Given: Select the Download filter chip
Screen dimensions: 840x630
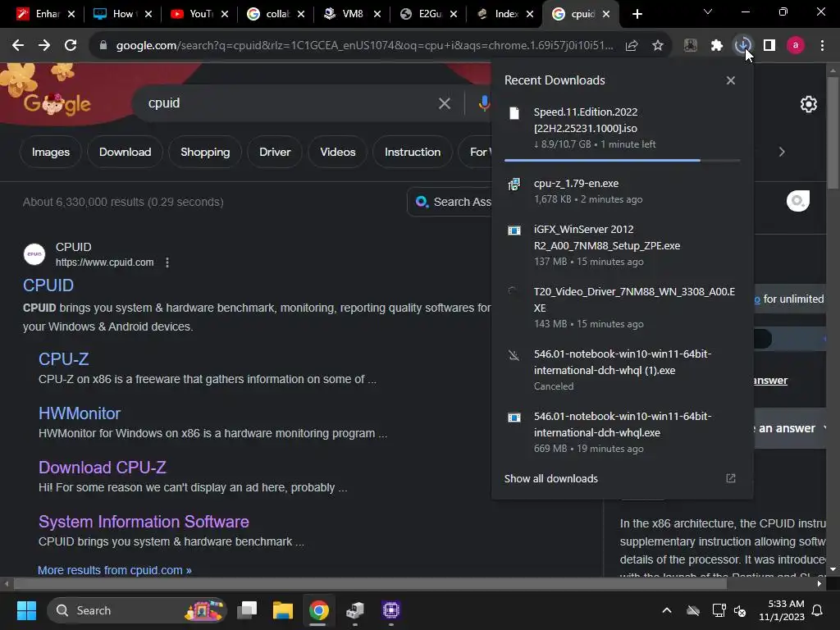Looking at the screenshot, I should tap(125, 152).
